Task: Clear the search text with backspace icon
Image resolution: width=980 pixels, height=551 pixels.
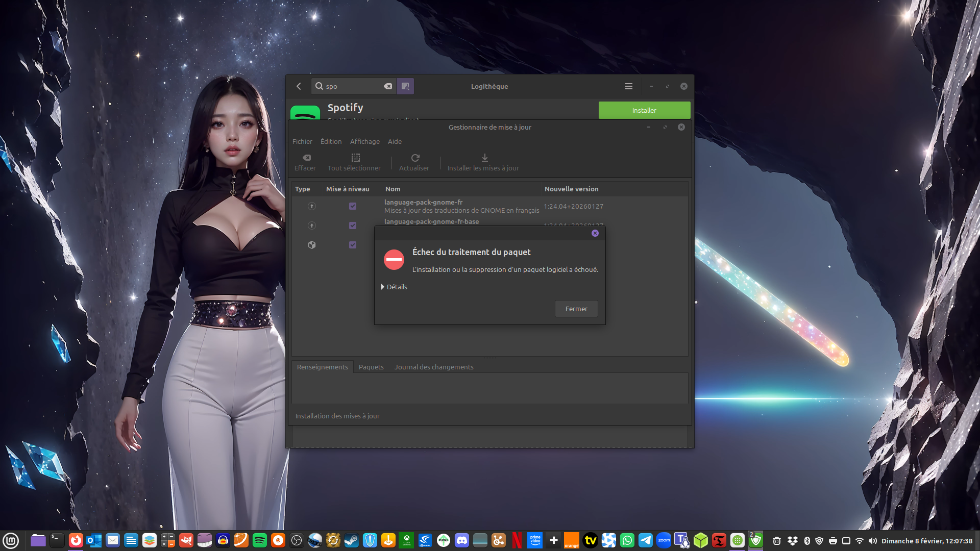Action: [x=388, y=86]
